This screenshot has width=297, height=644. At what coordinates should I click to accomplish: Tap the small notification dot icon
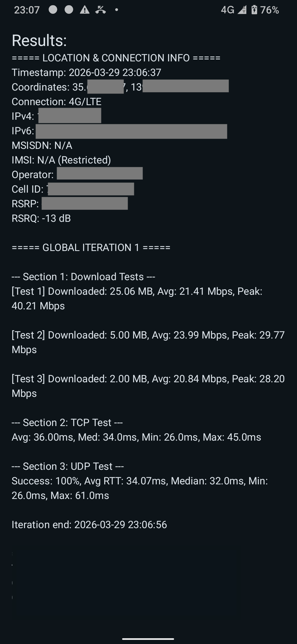click(117, 10)
